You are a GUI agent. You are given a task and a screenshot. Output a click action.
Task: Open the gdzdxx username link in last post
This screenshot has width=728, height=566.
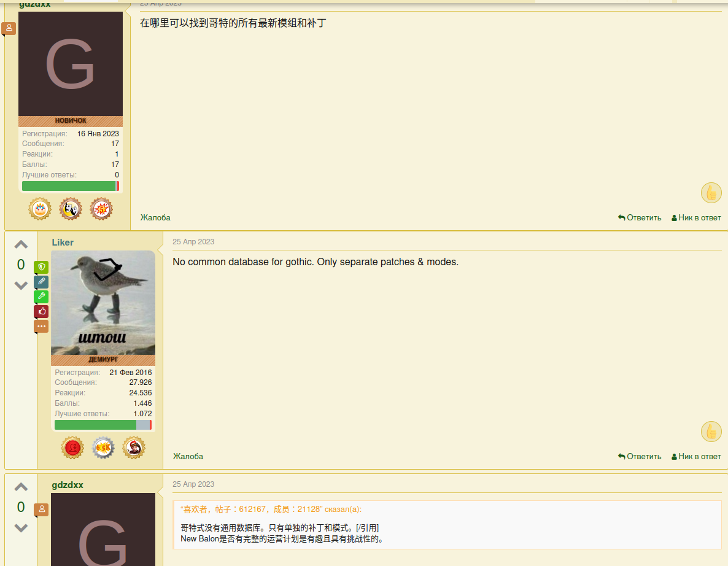[x=68, y=485]
